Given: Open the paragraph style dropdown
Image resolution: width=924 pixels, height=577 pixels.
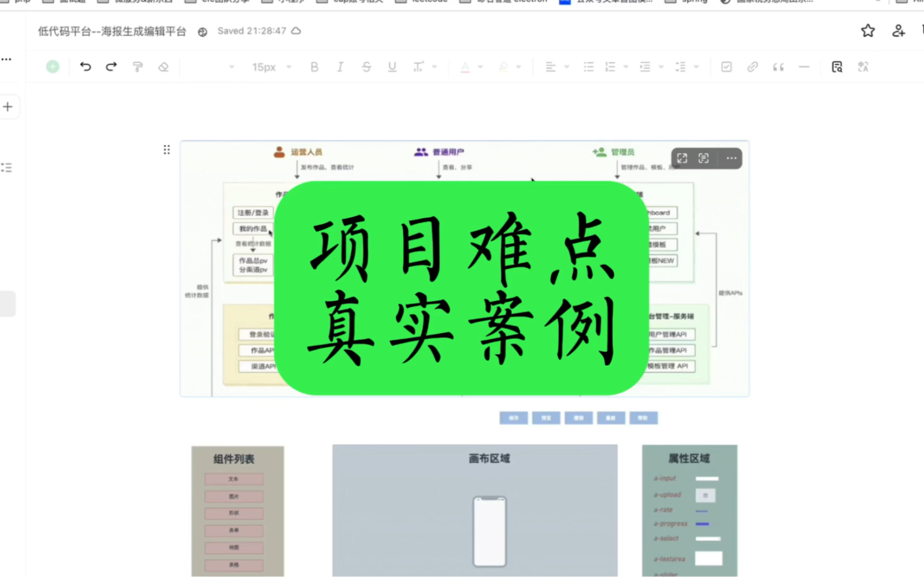Looking at the screenshot, I should (x=231, y=67).
